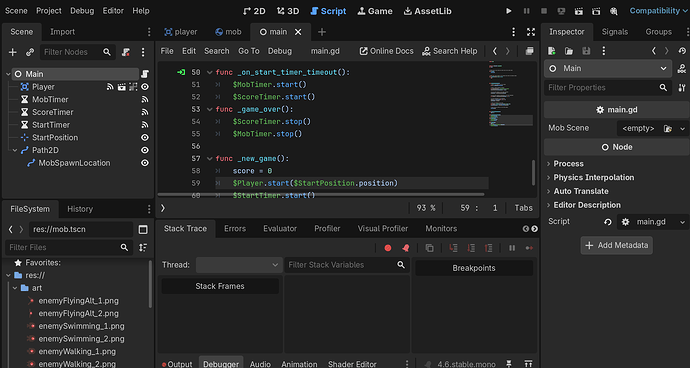This screenshot has width=690, height=368.
Task: Open the Errors tab in debugger
Action: pyautogui.click(x=235, y=228)
